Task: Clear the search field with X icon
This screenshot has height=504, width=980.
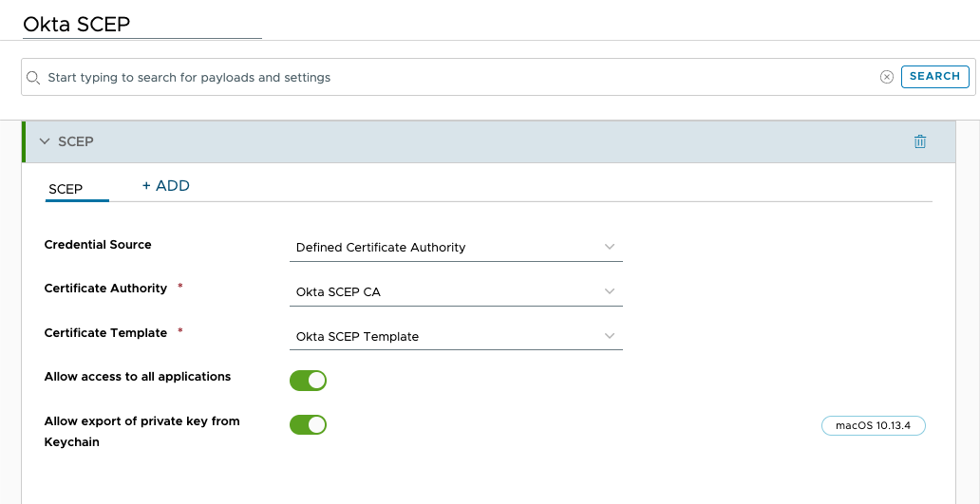Action: [x=886, y=77]
